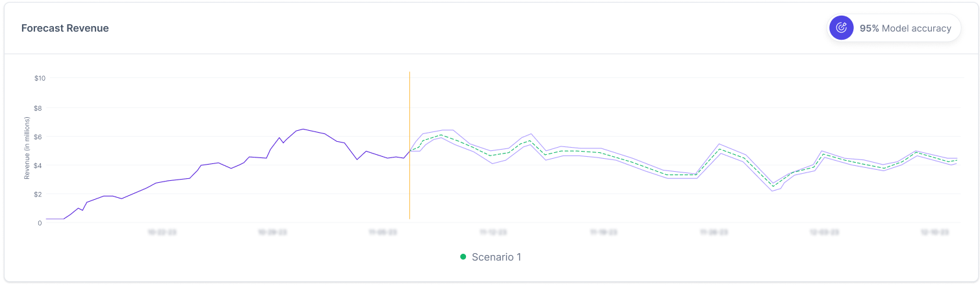Image resolution: width=980 pixels, height=285 pixels.
Task: Click the green Scenario 1 legend dot
Action: [463, 257]
